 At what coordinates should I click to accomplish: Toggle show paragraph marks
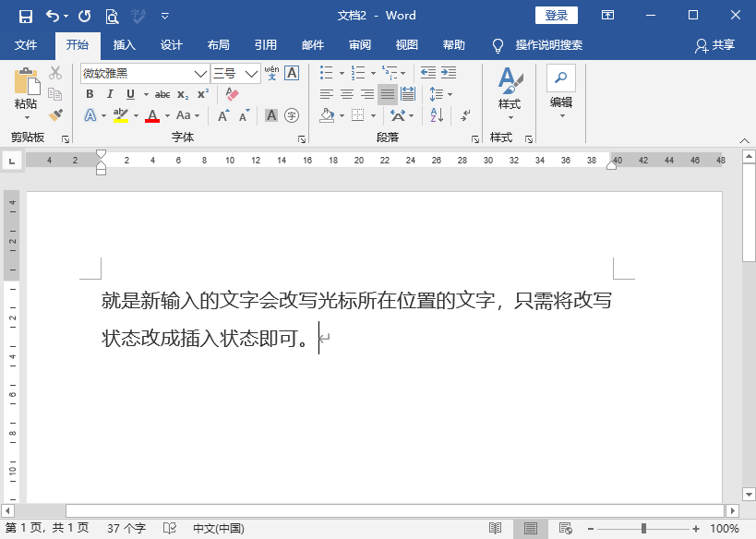tap(465, 115)
